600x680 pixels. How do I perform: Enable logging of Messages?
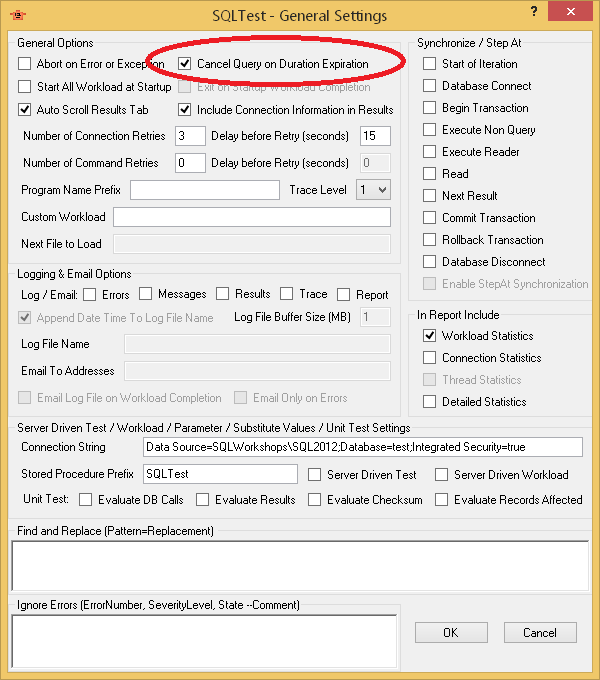pos(146,294)
